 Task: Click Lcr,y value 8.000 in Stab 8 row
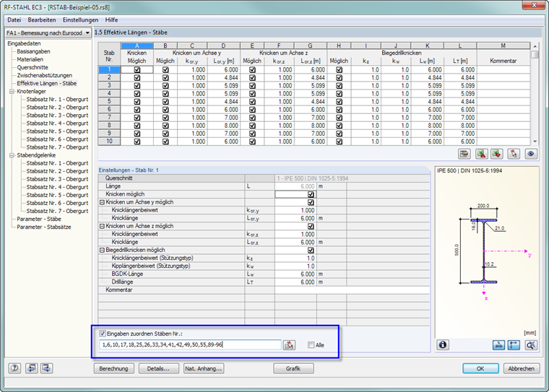[224, 126]
